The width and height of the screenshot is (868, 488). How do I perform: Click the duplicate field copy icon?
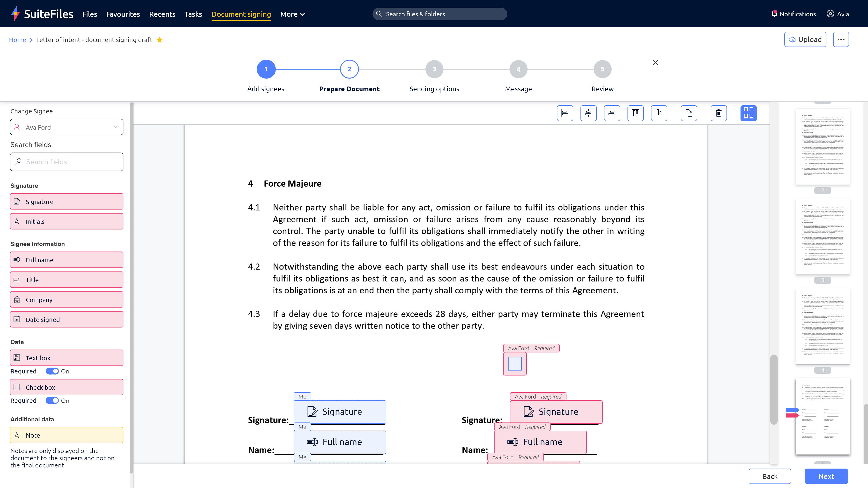coord(689,113)
